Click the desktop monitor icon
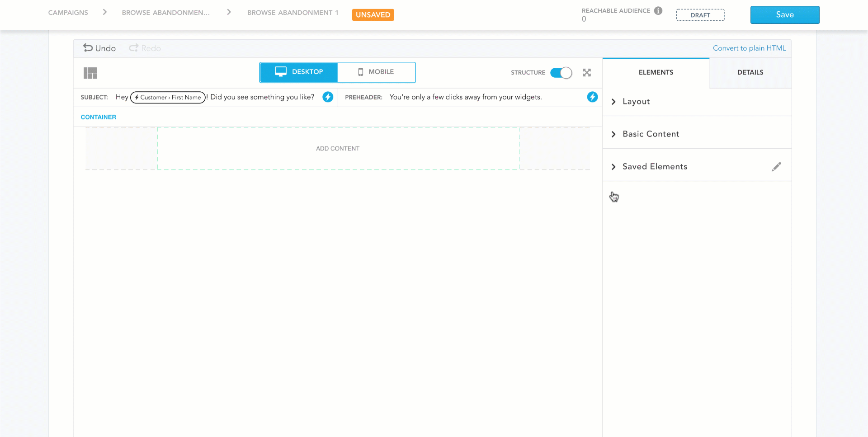 (281, 72)
